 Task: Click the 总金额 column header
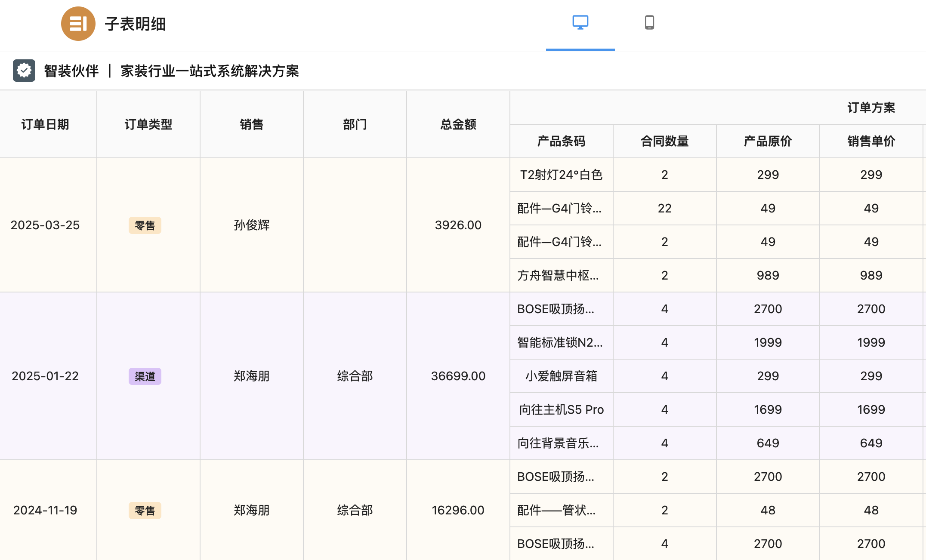click(458, 124)
